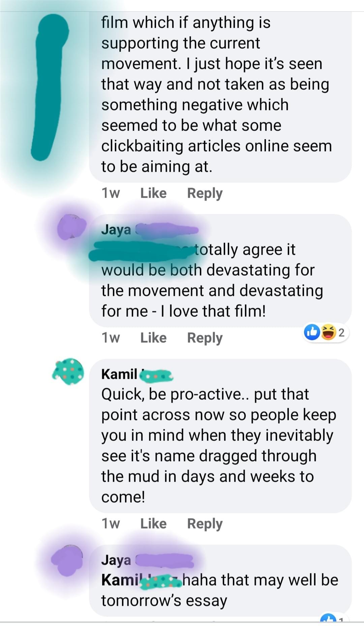Viewport: 364px width, 626px height.
Task: Like the comment about clickbaiting articles
Action: point(153,193)
